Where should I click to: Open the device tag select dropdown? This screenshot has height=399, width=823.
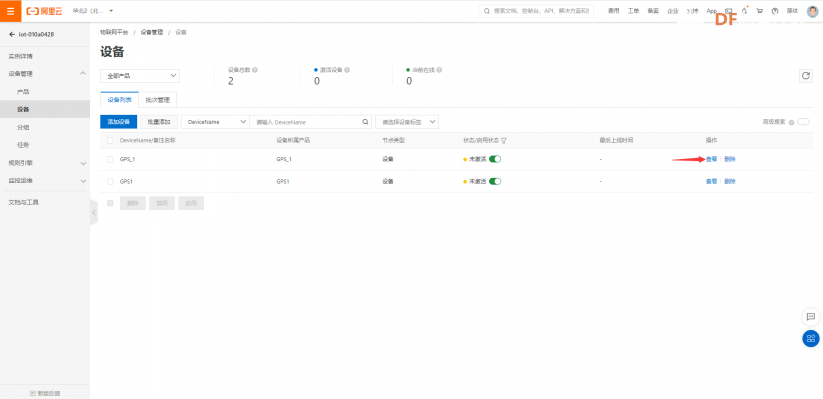coord(407,122)
